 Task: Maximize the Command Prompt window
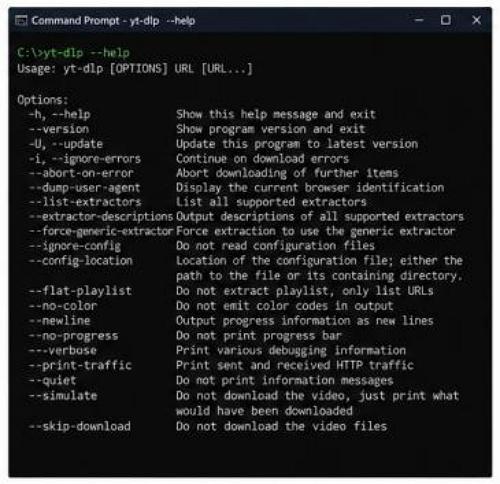click(x=446, y=20)
